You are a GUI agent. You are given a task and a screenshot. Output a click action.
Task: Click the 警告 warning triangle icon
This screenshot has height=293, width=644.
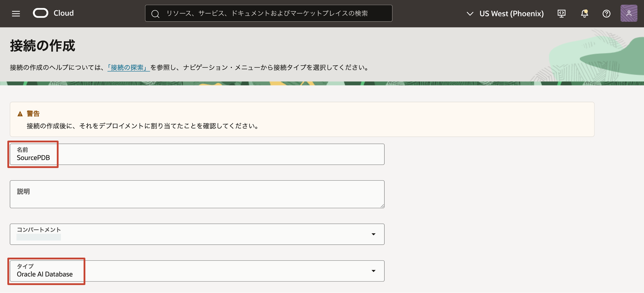[20, 113]
